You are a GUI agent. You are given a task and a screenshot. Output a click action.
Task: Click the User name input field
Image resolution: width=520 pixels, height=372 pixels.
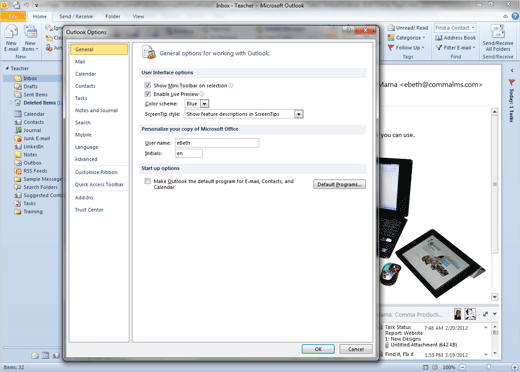(x=217, y=143)
